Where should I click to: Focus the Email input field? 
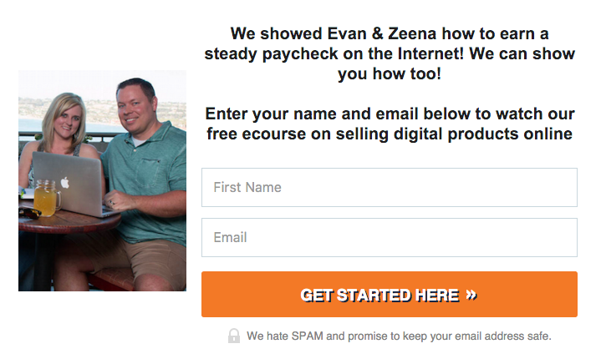(390, 237)
